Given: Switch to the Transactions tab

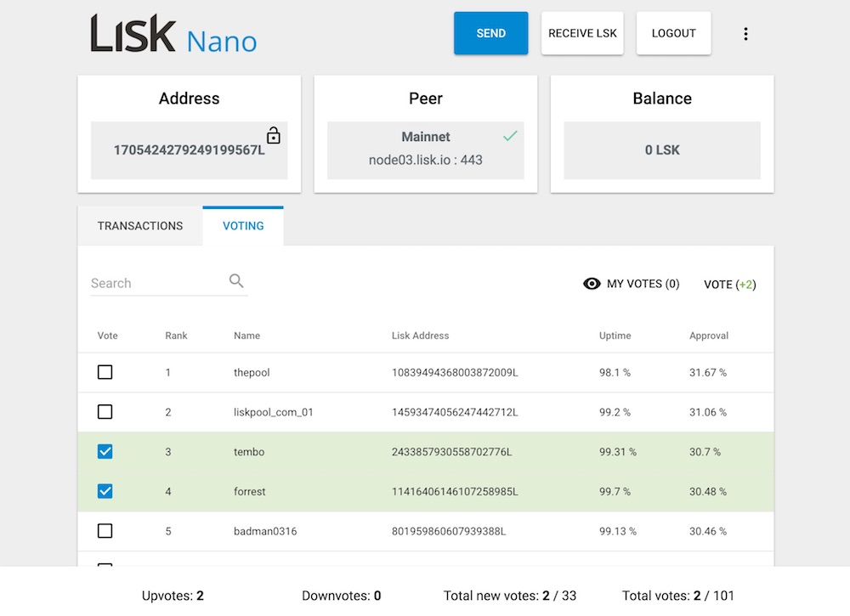Looking at the screenshot, I should pyautogui.click(x=140, y=226).
